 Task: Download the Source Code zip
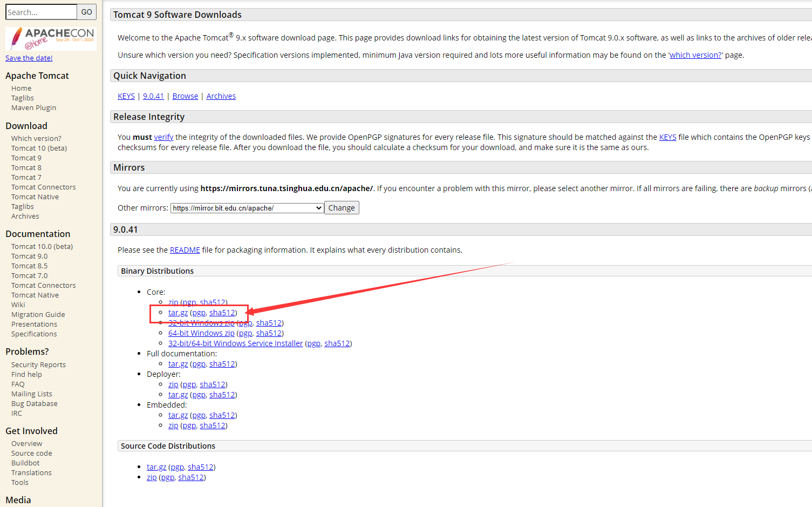point(152,477)
